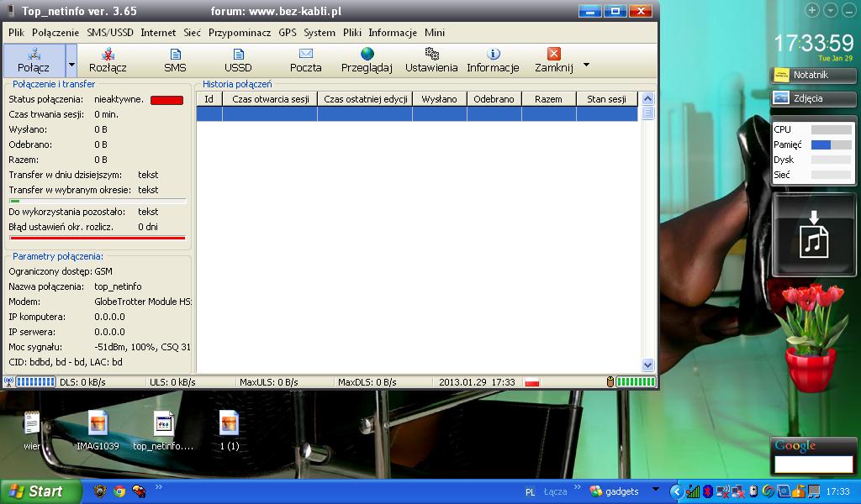Open the USSD toolbar icon
The height and width of the screenshot is (504, 861).
(x=238, y=55)
